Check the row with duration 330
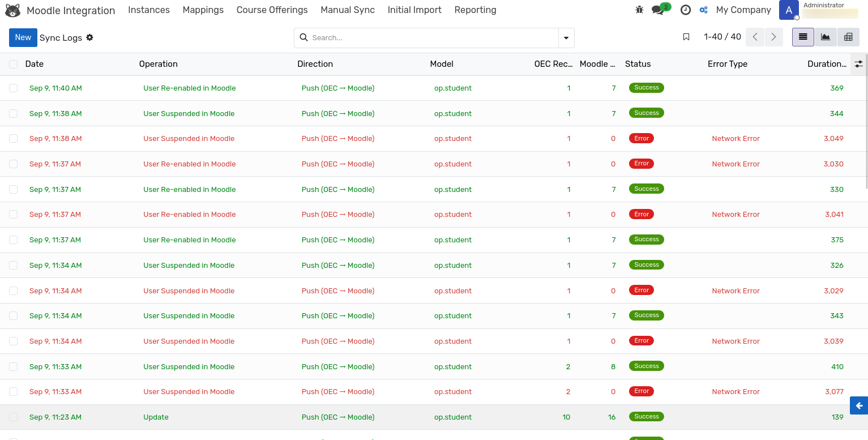Screen dimensions: 868x440 click(13, 189)
